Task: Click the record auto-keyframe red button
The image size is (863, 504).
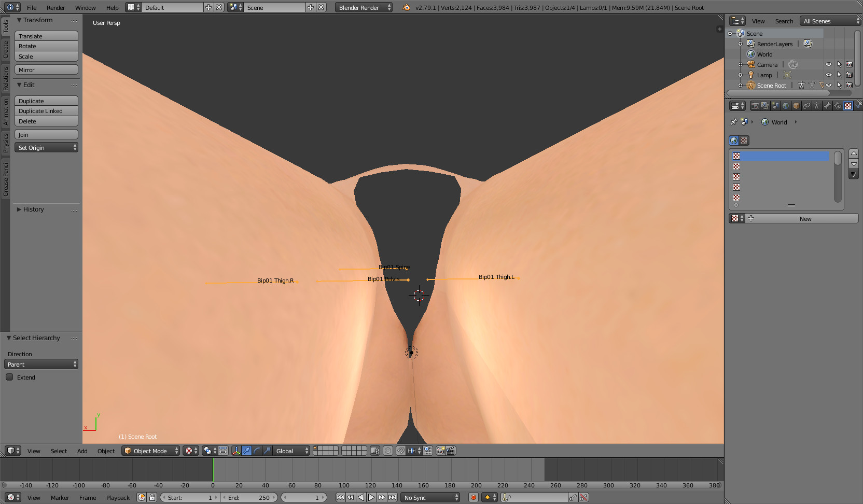Action: [473, 497]
